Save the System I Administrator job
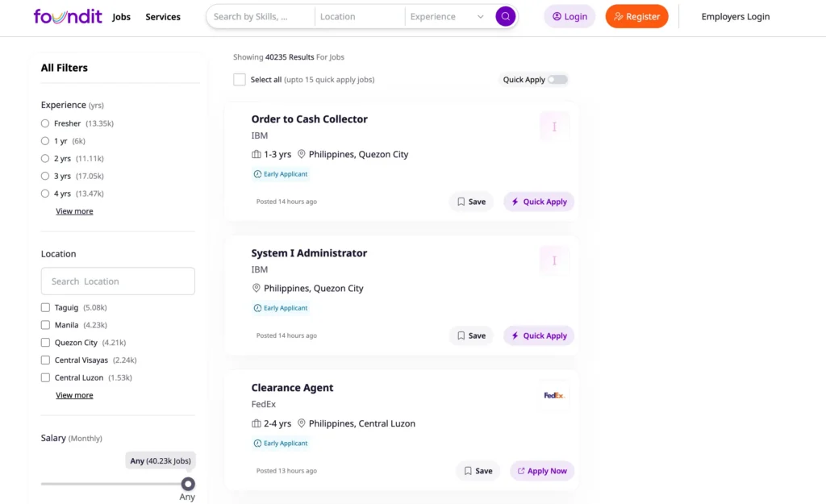Image resolution: width=826 pixels, height=504 pixels. click(x=471, y=335)
